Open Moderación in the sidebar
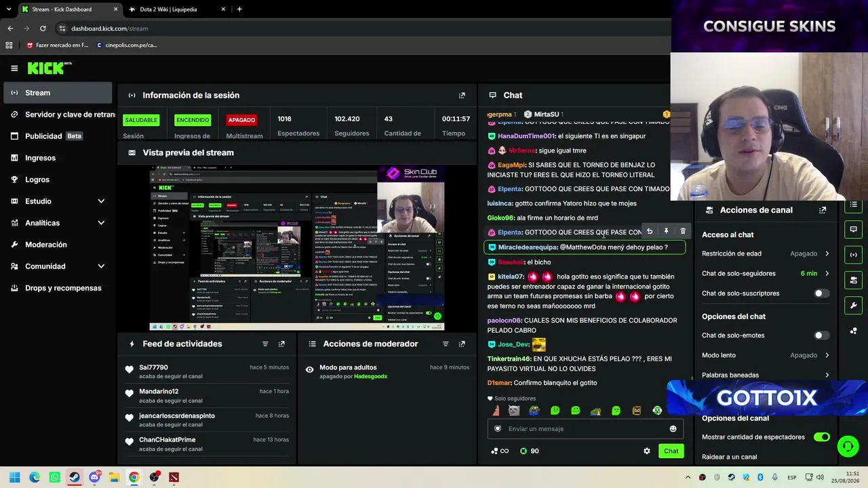868x488 pixels. [x=58, y=245]
